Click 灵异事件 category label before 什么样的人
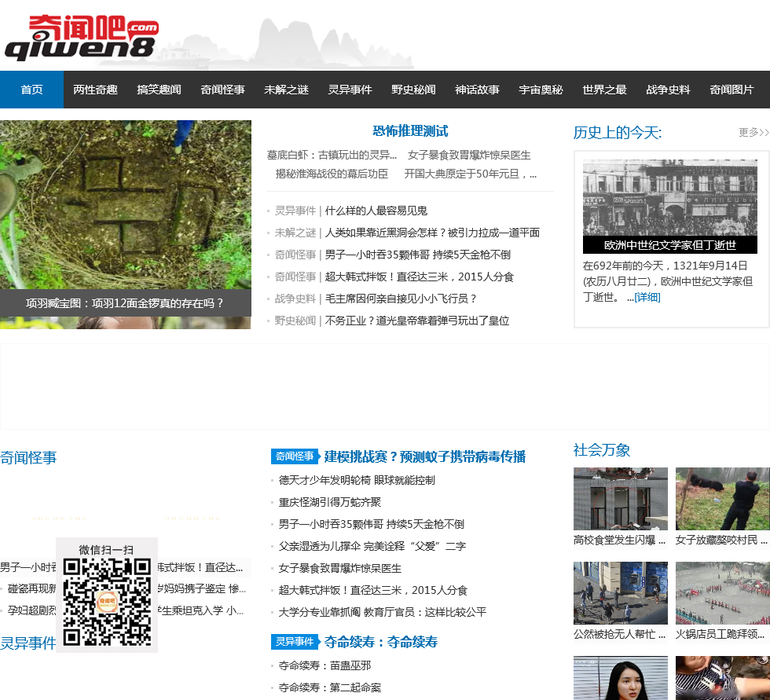Screen dimensions: 770x700 295,211
